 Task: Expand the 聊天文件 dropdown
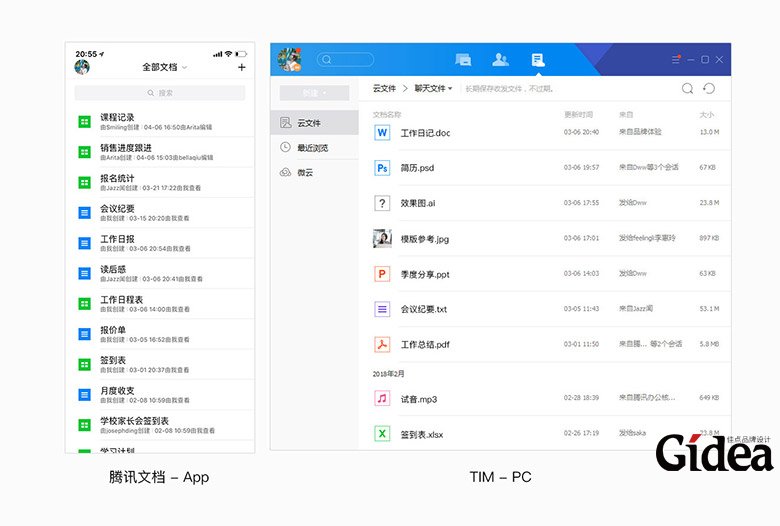click(x=433, y=88)
